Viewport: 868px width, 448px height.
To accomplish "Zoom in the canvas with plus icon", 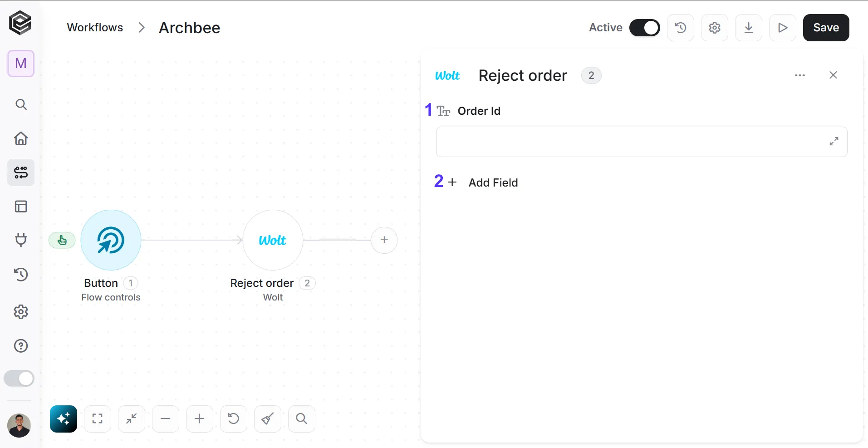I will coord(200,418).
